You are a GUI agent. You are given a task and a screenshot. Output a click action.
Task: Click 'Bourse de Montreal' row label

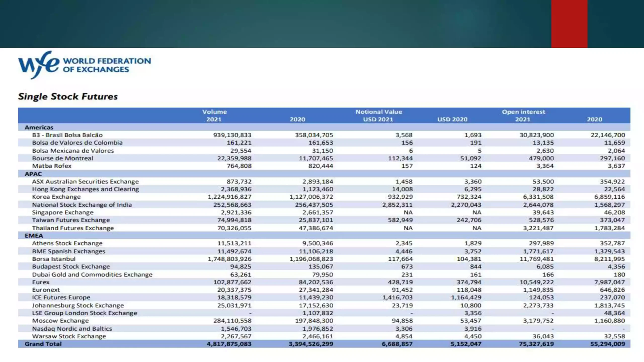pyautogui.click(x=63, y=158)
